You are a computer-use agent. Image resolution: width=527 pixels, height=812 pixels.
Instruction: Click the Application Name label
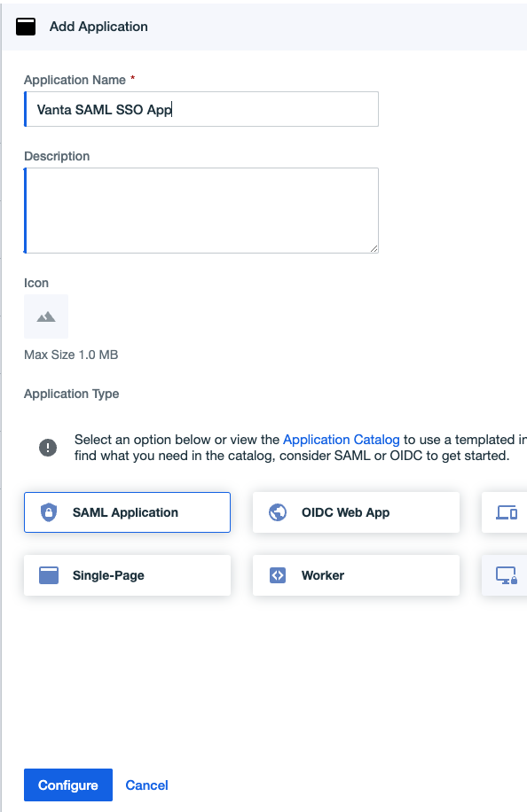[x=75, y=80]
